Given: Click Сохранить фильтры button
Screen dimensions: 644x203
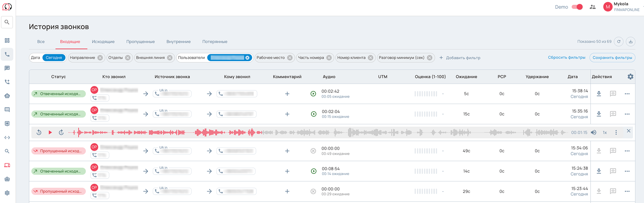Looking at the screenshot, I should [x=612, y=58].
